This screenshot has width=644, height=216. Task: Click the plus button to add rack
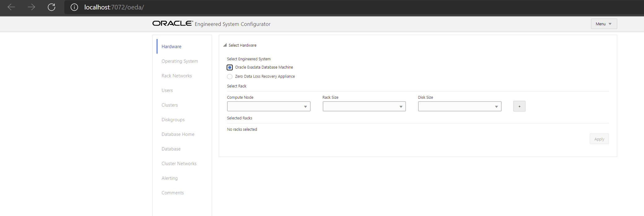coord(519,106)
